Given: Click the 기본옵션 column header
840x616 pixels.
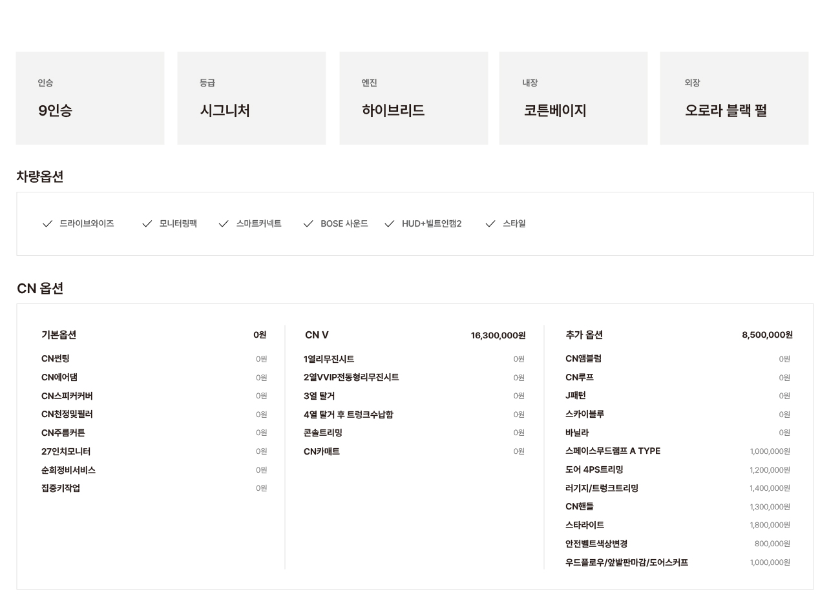Looking at the screenshot, I should (x=59, y=334).
